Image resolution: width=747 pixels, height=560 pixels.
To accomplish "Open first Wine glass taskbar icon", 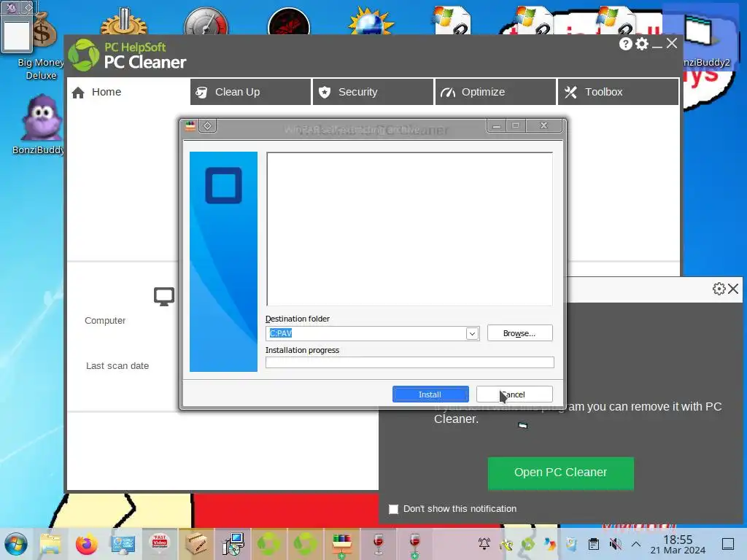I will 379,544.
